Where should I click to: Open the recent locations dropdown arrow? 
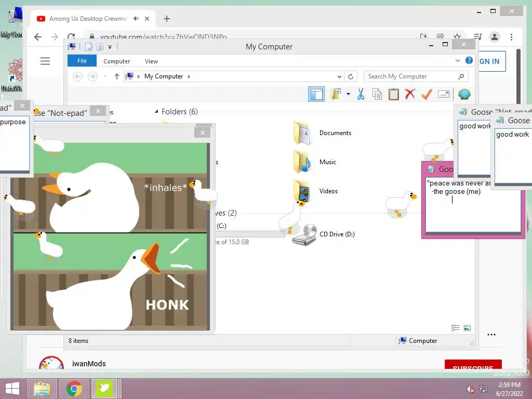click(105, 76)
